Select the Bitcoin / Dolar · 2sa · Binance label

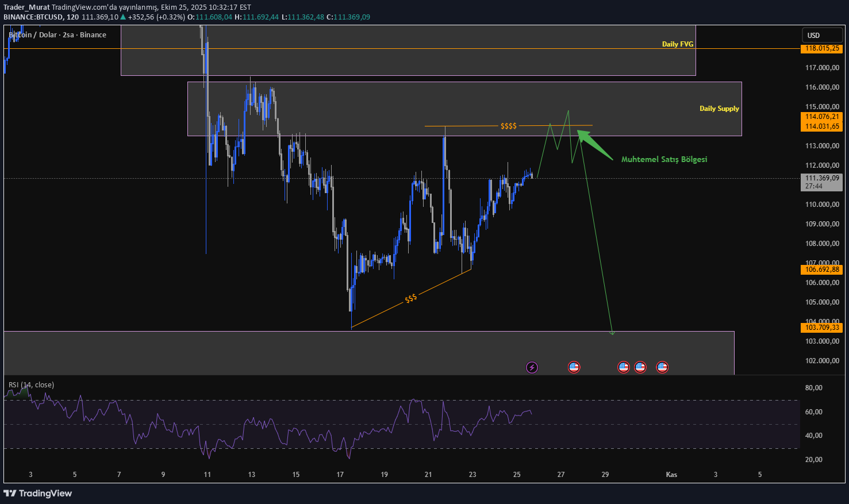57,34
